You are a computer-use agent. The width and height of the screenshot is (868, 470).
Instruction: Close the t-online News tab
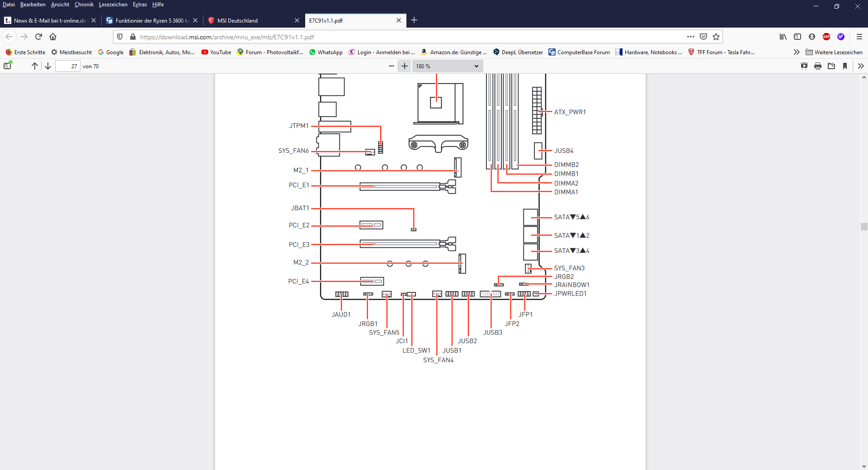(x=94, y=20)
